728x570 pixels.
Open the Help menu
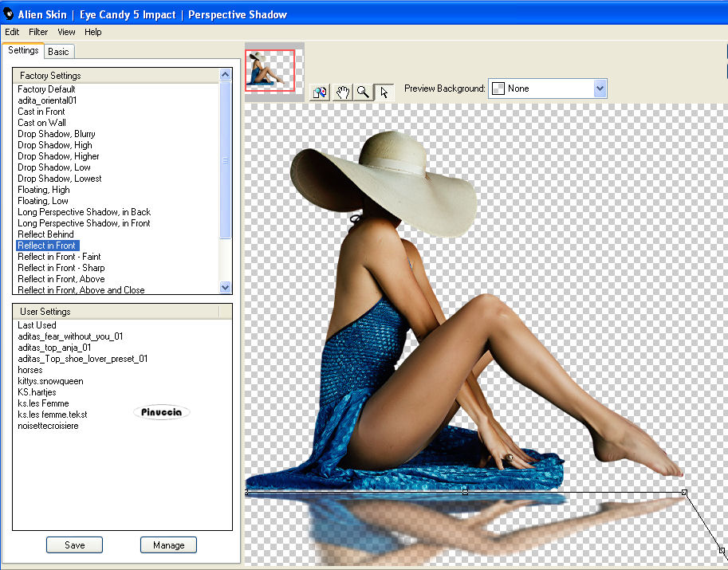(x=92, y=32)
